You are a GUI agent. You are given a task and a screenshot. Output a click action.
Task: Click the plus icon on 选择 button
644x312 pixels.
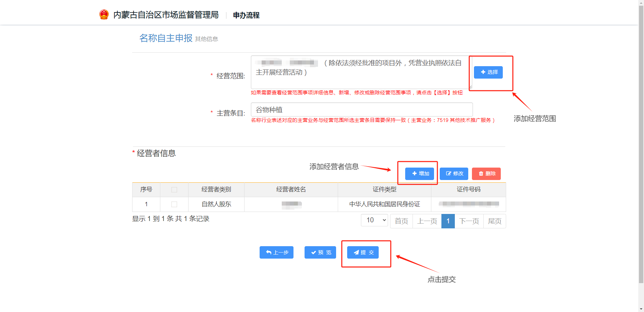(x=483, y=72)
